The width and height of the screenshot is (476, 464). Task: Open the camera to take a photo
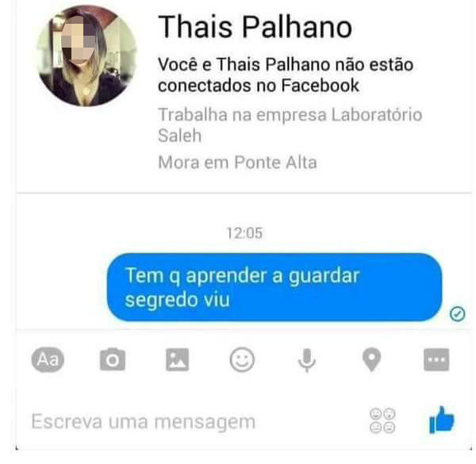tap(113, 359)
